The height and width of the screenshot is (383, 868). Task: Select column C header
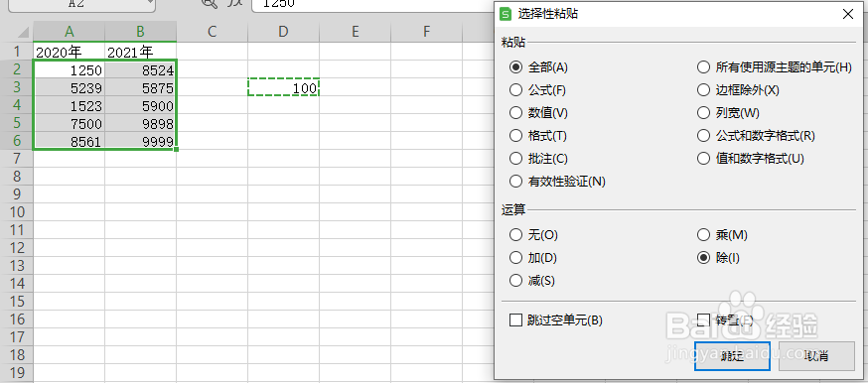(x=212, y=32)
